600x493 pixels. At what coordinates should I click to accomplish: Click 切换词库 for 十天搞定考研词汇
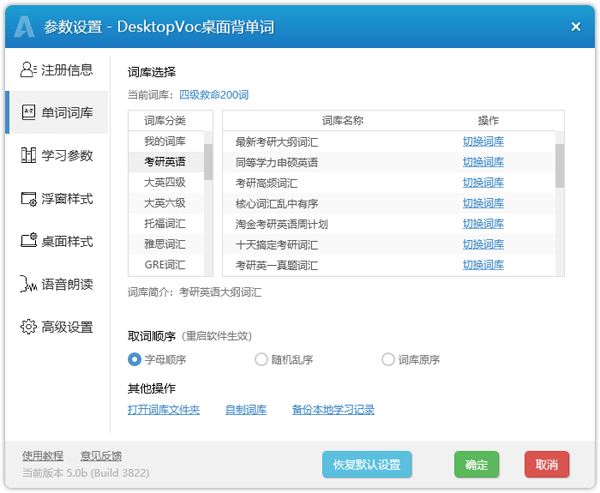483,245
